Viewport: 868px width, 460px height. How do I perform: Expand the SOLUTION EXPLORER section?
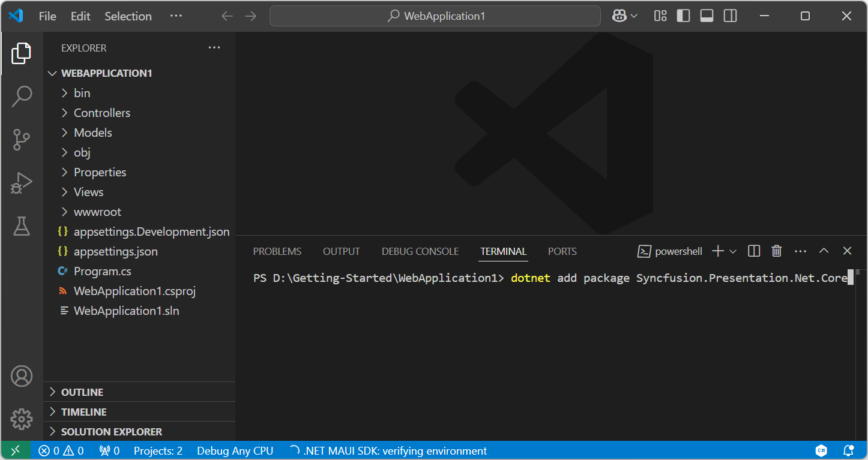click(139, 432)
